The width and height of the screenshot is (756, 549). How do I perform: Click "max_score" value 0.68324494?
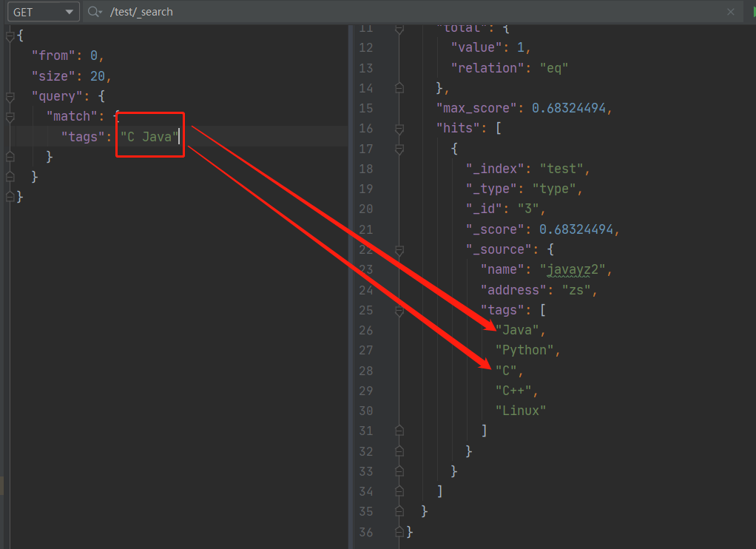568,108
